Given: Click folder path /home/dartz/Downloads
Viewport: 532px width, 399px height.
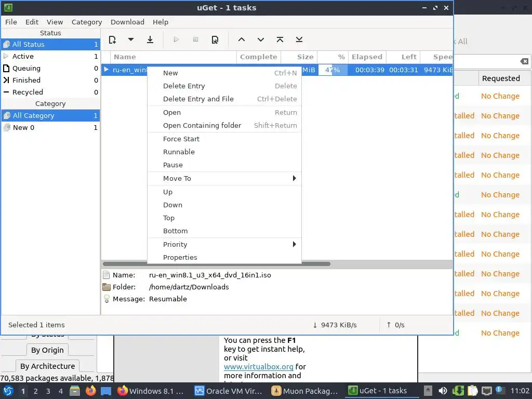Looking at the screenshot, I should point(189,287).
